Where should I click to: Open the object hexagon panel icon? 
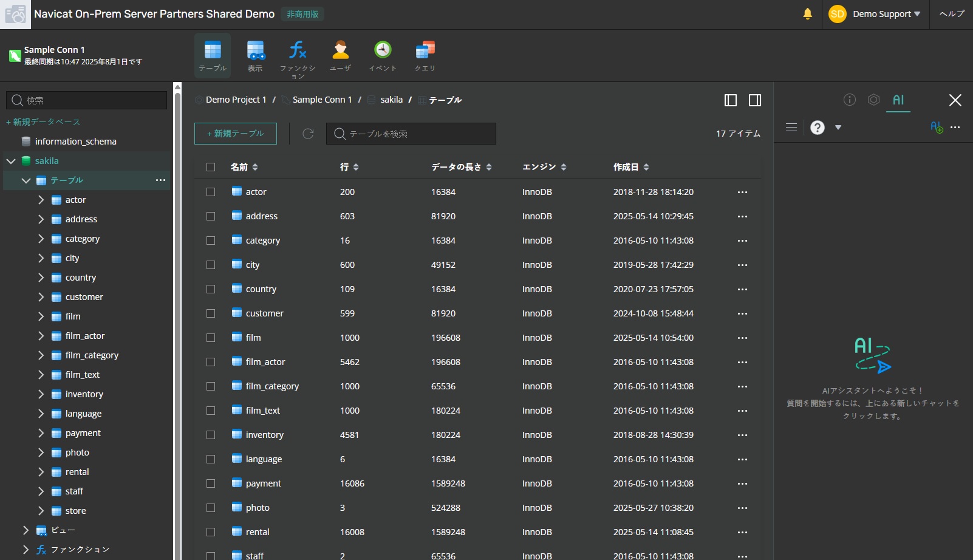(x=873, y=100)
